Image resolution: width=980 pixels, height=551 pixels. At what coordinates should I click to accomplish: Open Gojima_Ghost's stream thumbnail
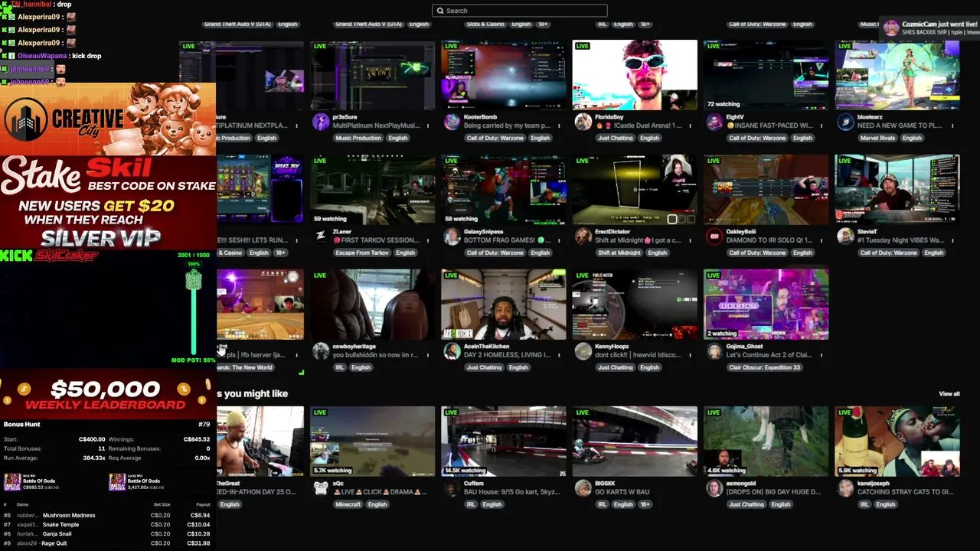(x=766, y=304)
